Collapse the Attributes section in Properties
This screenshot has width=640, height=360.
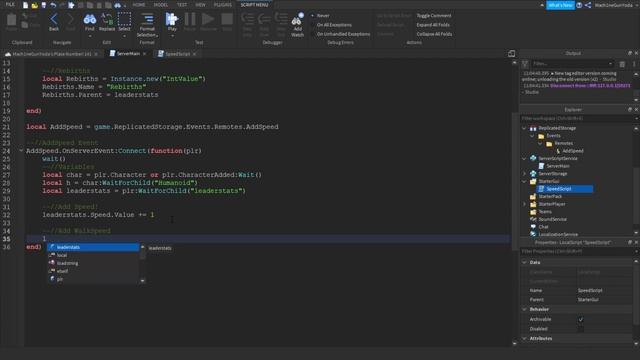click(x=524, y=338)
